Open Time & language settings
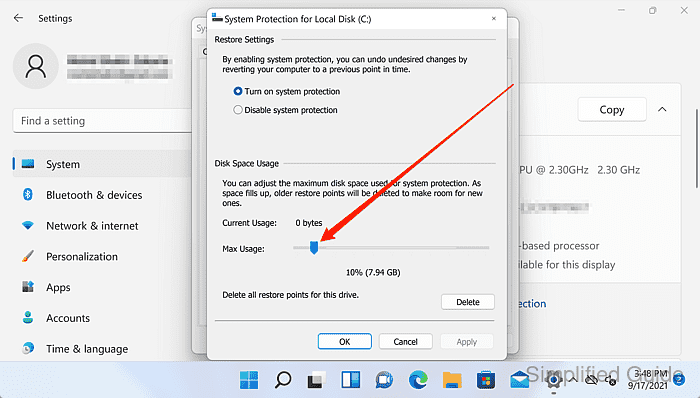Image resolution: width=700 pixels, height=398 pixels. 87,349
